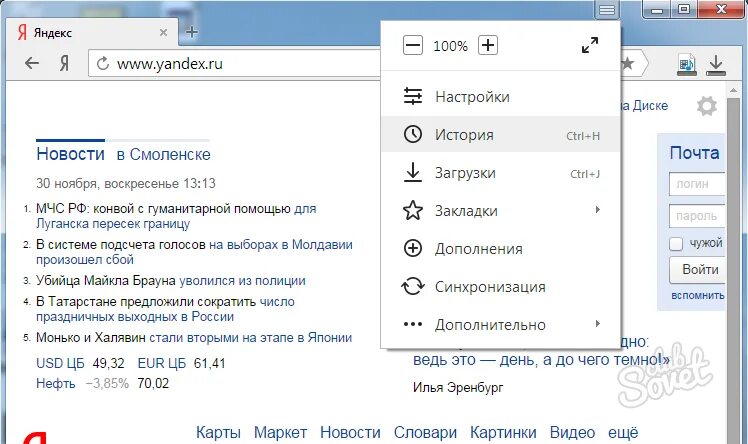Screen dimensions: 748x444
Task: Click the Синхронизация arrows icon
Action: (413, 286)
